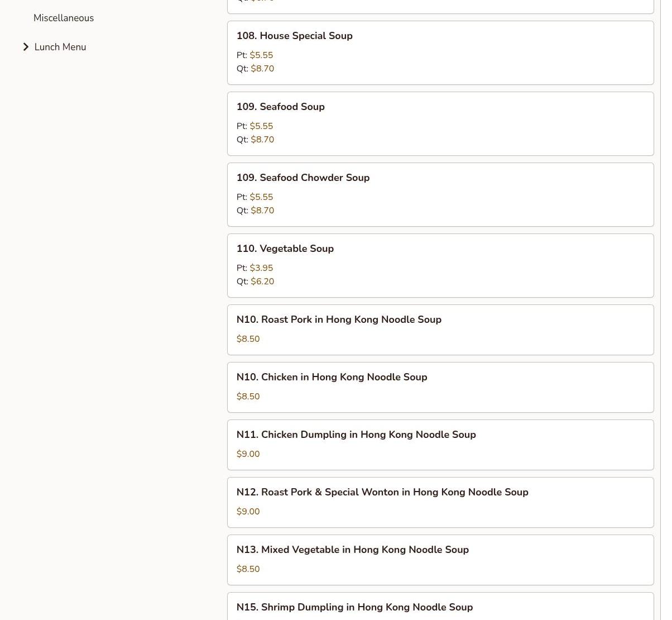Open 108. House Special Soup item
Viewport: 672px width, 620px height.
coord(294,36)
